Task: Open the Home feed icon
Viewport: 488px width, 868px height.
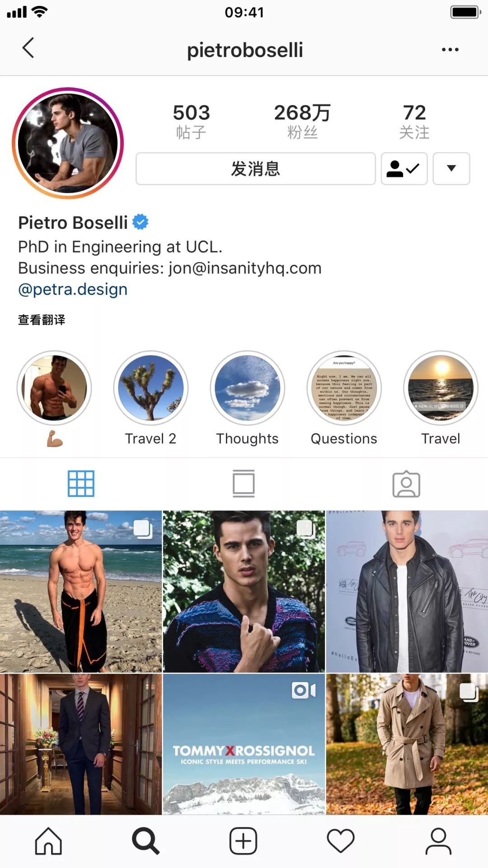Action: [48, 841]
